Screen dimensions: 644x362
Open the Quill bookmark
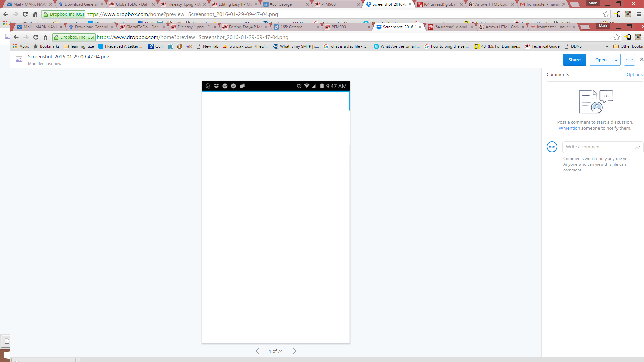pos(156,46)
